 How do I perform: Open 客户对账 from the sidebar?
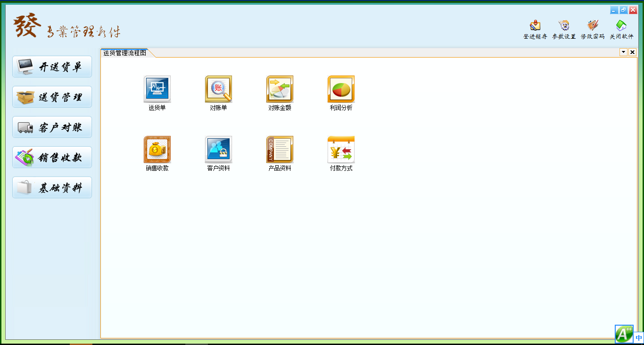point(52,127)
